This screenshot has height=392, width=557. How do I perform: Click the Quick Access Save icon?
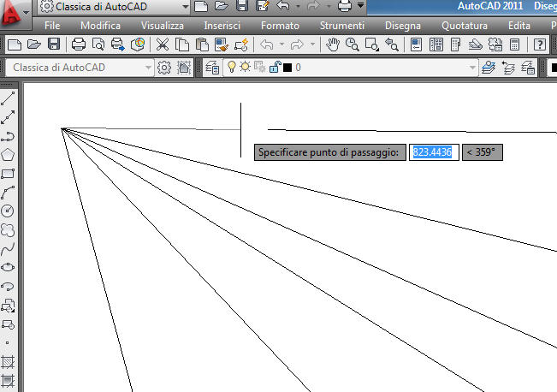pyautogui.click(x=242, y=6)
